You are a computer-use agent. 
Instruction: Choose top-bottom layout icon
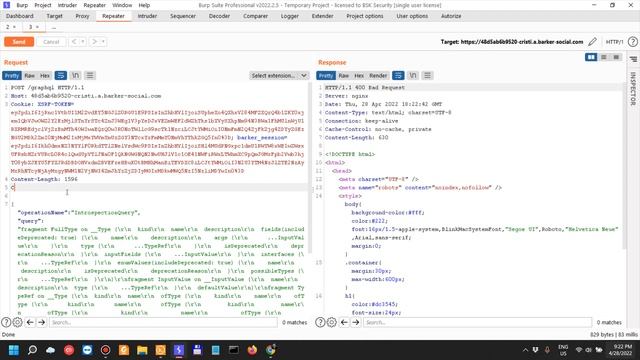coord(604,57)
